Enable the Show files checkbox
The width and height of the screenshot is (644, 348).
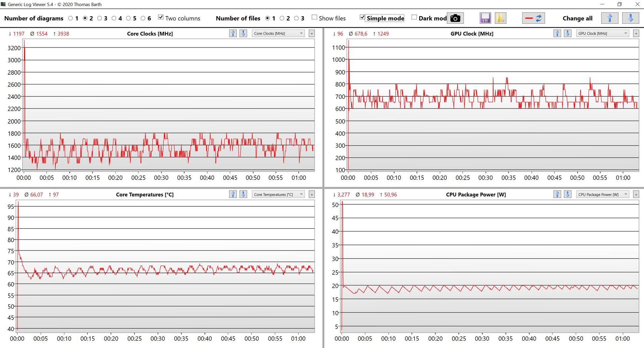click(314, 17)
